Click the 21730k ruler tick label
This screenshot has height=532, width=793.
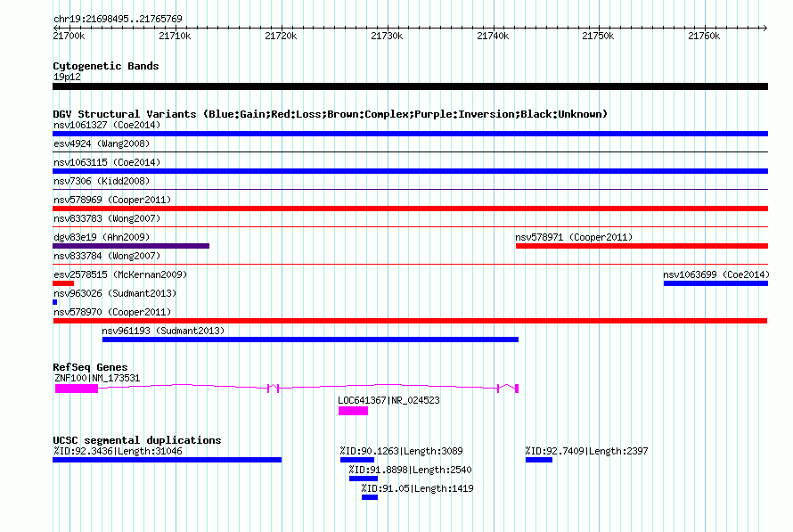[x=387, y=36]
